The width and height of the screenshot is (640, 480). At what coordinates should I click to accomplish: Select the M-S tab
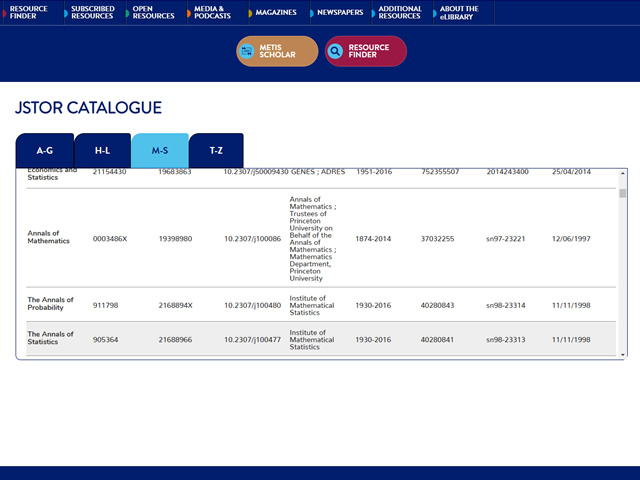click(160, 151)
